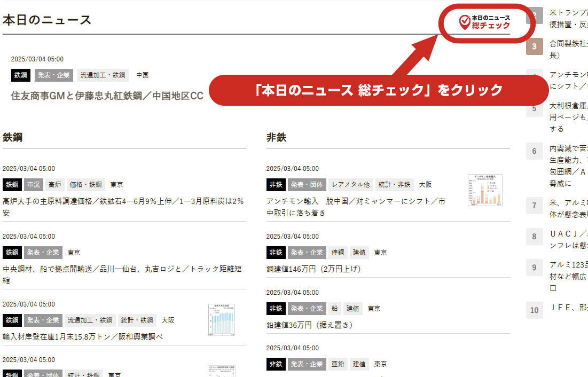Select the 中国 region tag on top article
This screenshot has height=377, width=588.
tap(142, 75)
